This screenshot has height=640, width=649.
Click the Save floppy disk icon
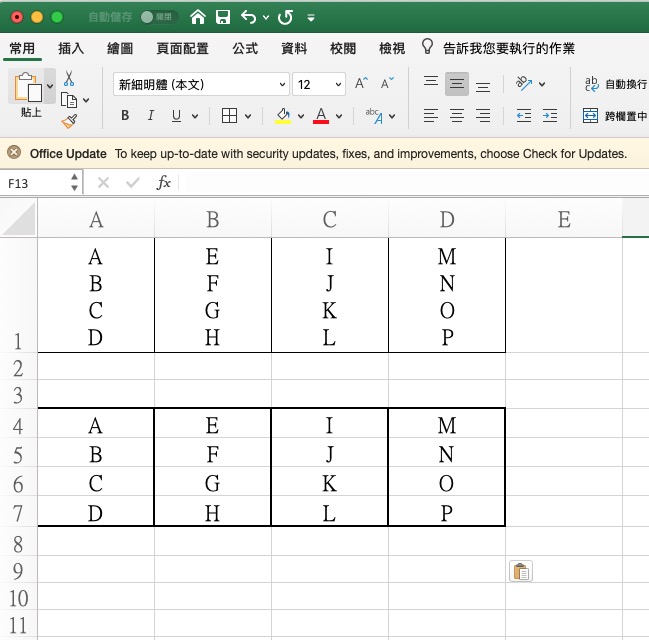[223, 17]
